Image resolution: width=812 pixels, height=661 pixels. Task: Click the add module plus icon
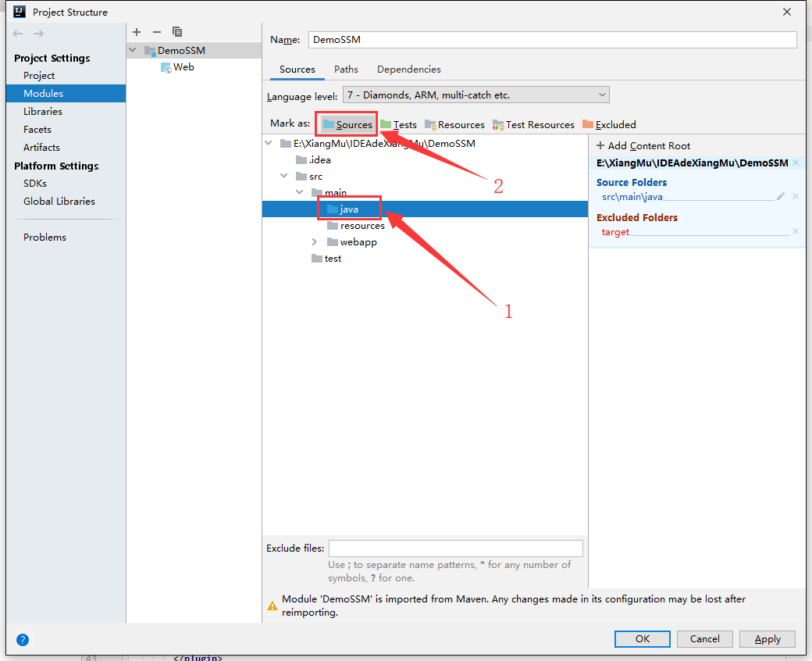(x=137, y=32)
